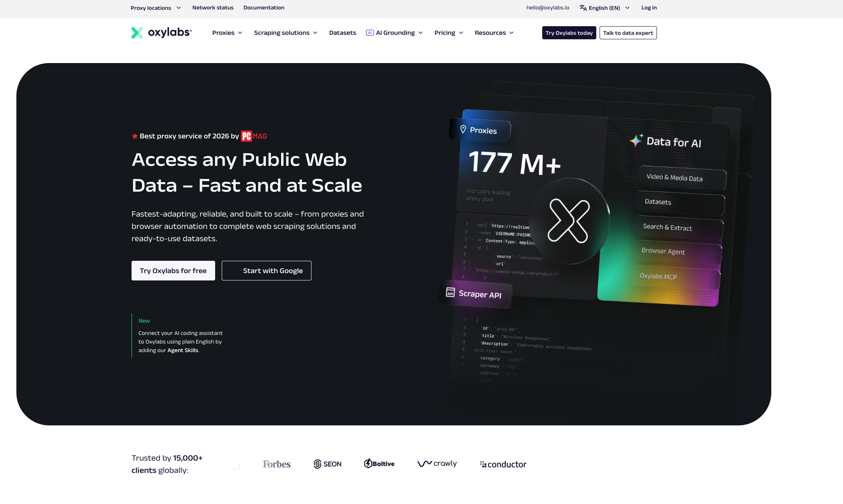The width and height of the screenshot is (843, 504).
Task: Click the translate language icon
Action: 583,8
